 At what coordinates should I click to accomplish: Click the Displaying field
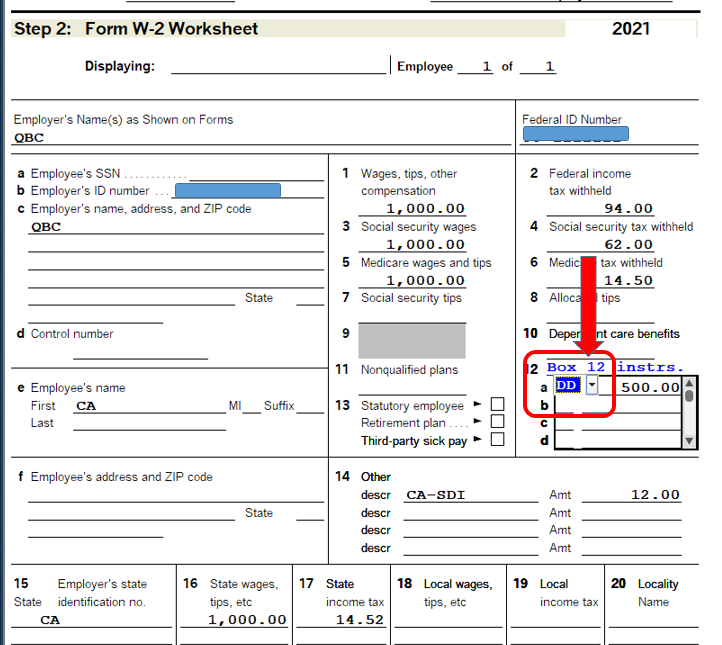279,66
